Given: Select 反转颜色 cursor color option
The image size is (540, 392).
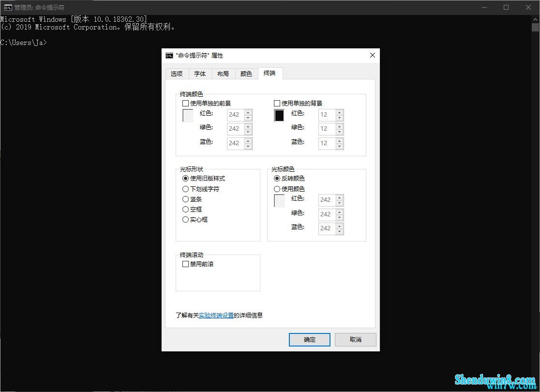Looking at the screenshot, I should 277,179.
